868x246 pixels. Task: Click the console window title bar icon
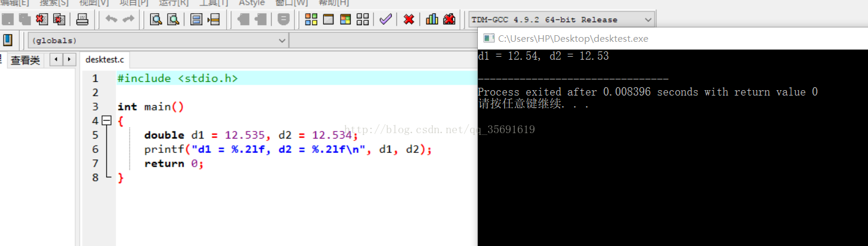point(488,38)
